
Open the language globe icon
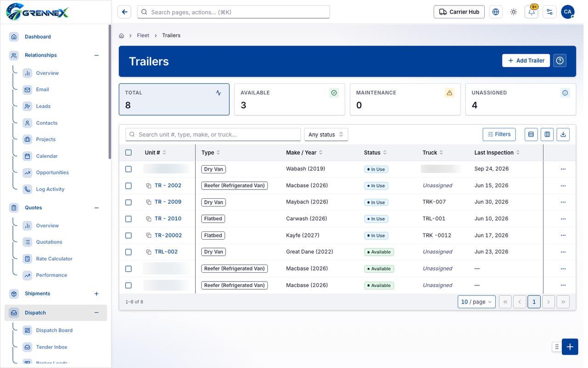click(496, 12)
